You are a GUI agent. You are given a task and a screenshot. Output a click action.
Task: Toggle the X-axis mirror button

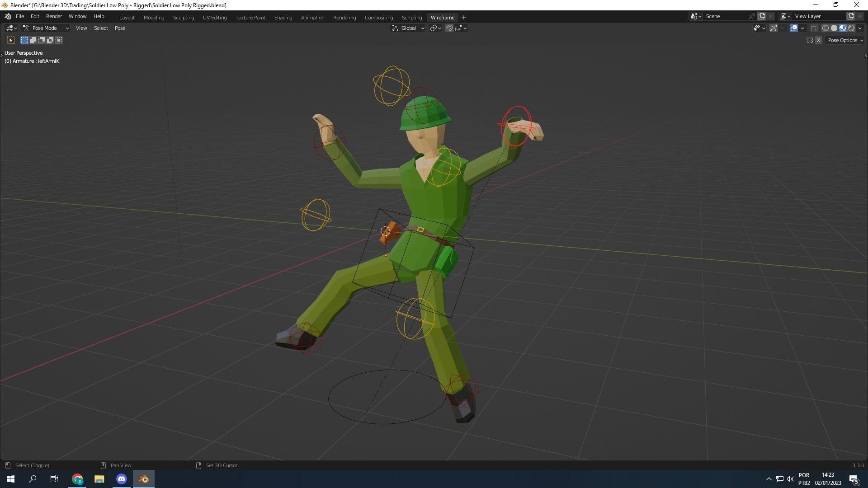pyautogui.click(x=819, y=40)
